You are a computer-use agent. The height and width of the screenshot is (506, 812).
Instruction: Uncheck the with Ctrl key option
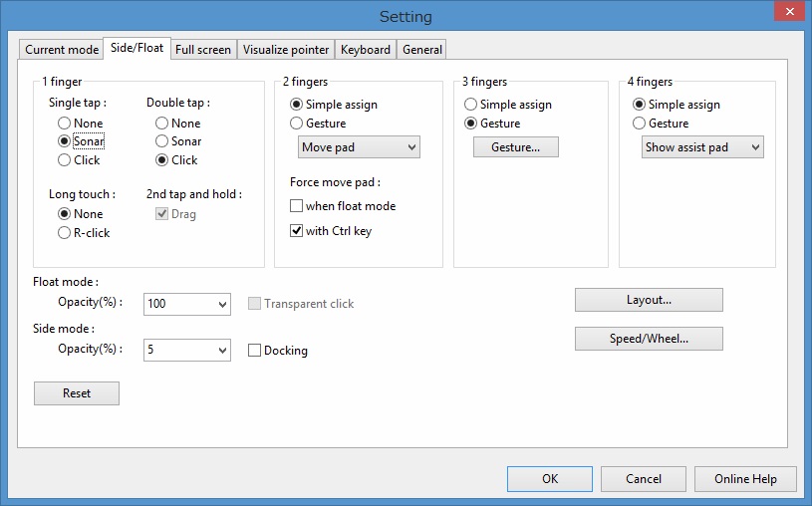[x=297, y=231]
